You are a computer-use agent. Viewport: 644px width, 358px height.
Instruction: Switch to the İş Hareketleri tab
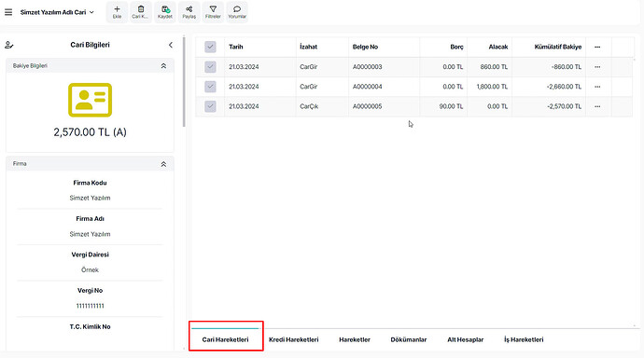524,339
